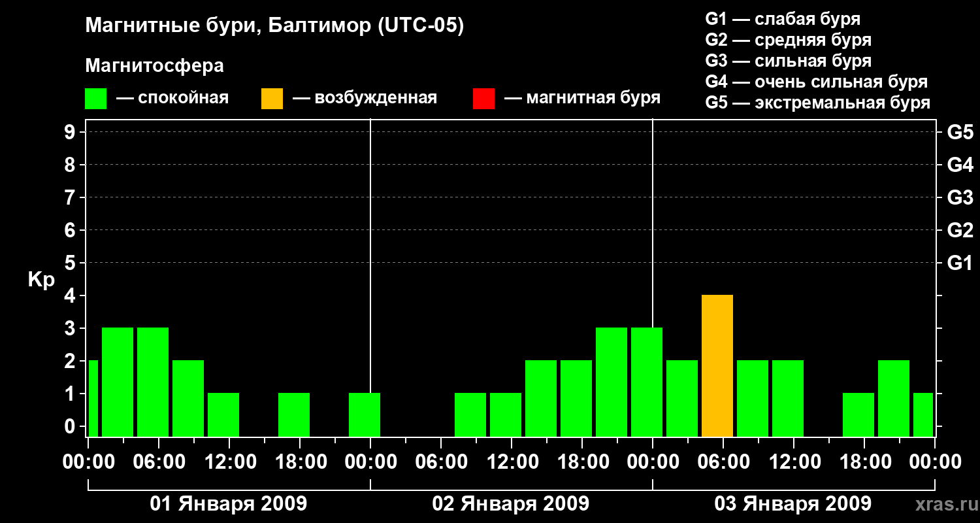Click the Kp axis label
This screenshot has height=523, width=980.
pos(41,281)
